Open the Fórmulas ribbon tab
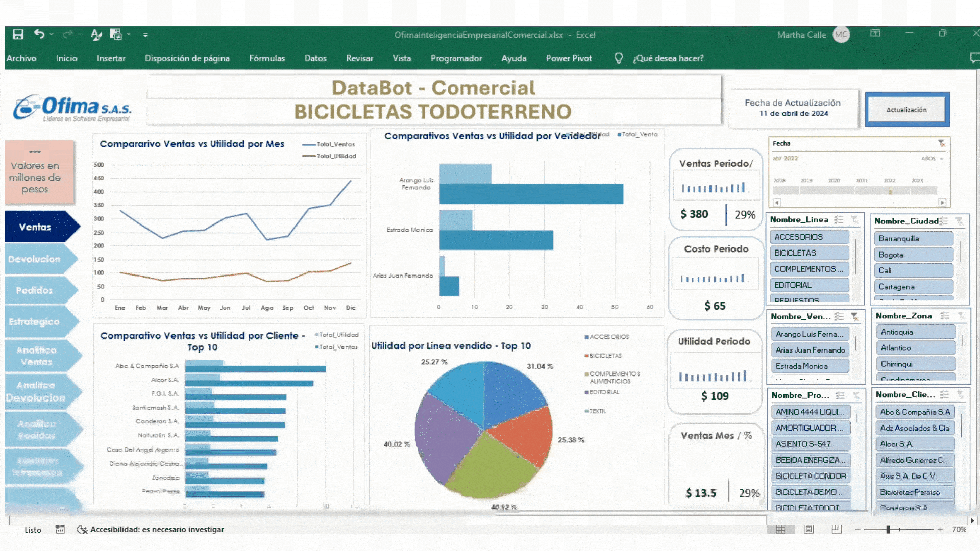 pyautogui.click(x=267, y=58)
